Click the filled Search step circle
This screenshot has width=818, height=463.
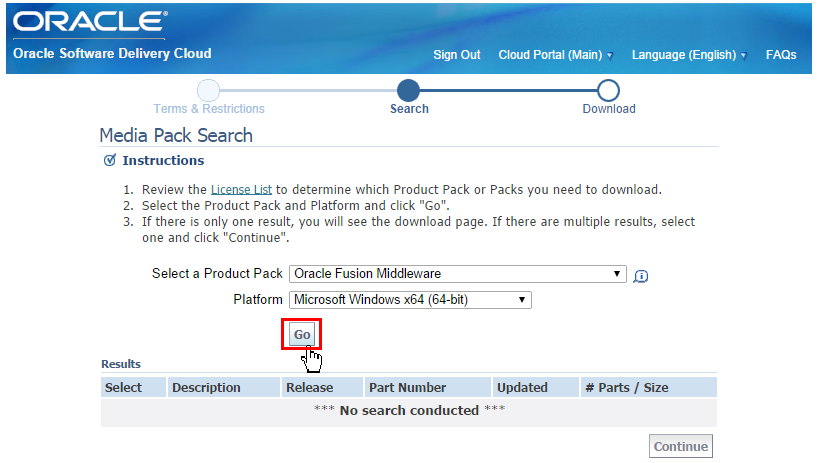[408, 90]
